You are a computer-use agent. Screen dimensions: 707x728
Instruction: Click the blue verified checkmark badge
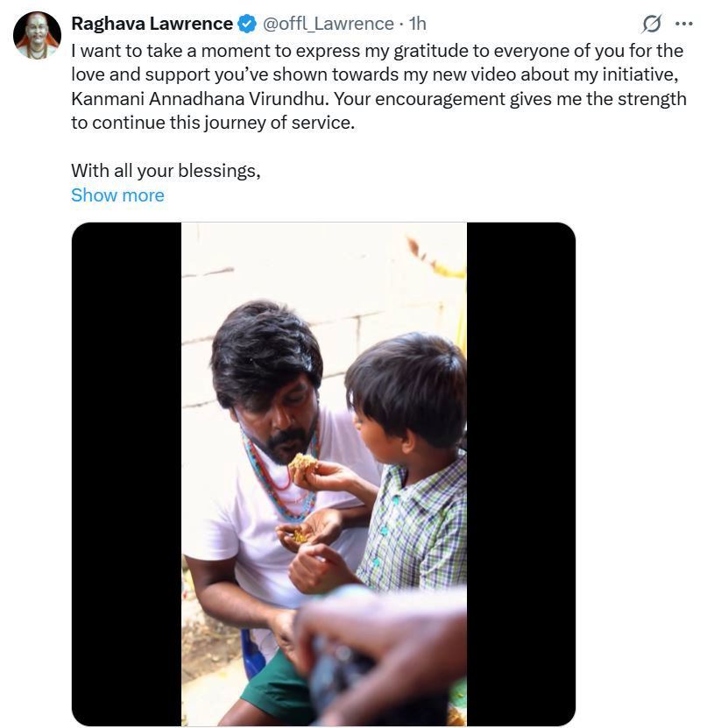(246, 24)
